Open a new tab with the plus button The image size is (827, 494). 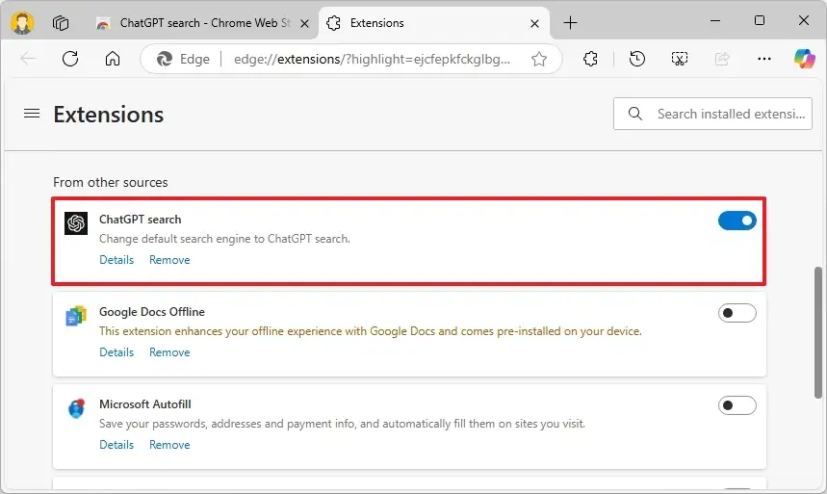point(570,23)
